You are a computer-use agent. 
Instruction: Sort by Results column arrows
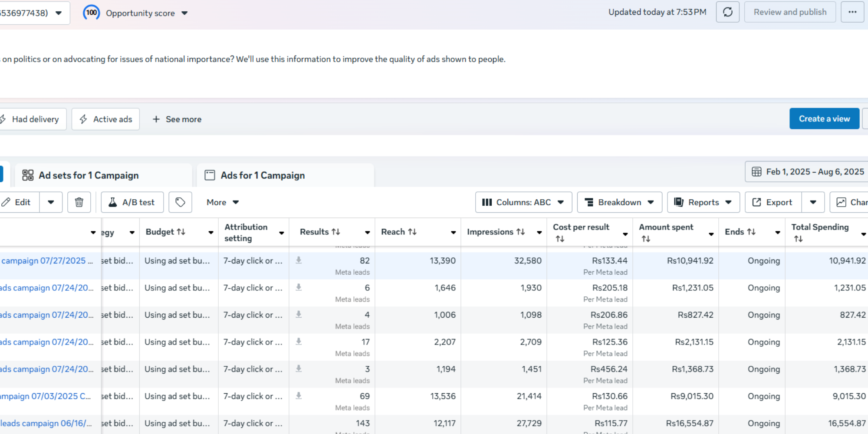point(335,232)
